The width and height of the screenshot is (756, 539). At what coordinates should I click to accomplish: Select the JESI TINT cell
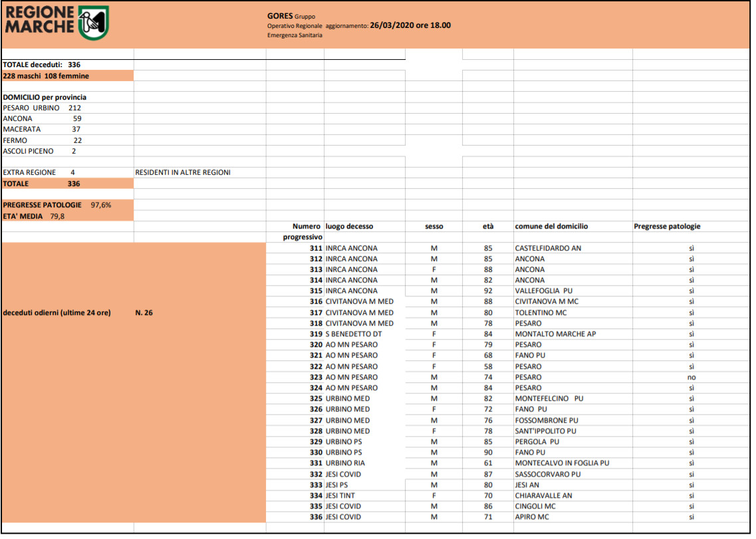340,496
